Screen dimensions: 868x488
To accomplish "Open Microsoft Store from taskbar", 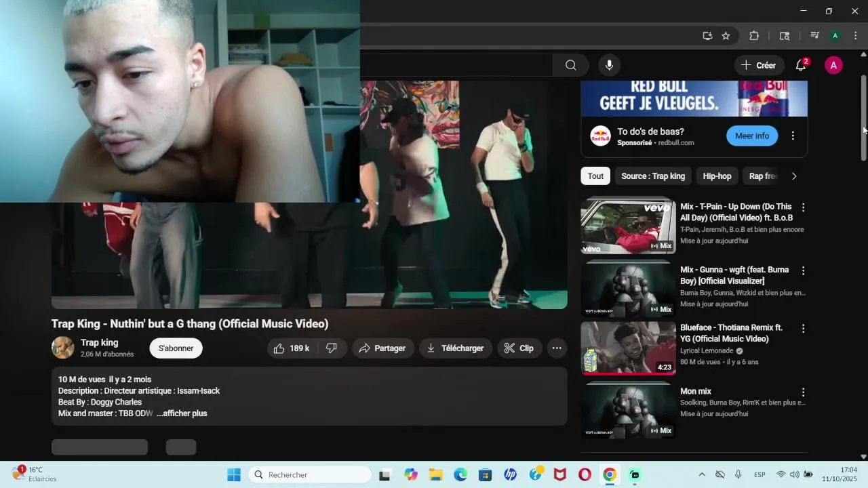I will 486,474.
